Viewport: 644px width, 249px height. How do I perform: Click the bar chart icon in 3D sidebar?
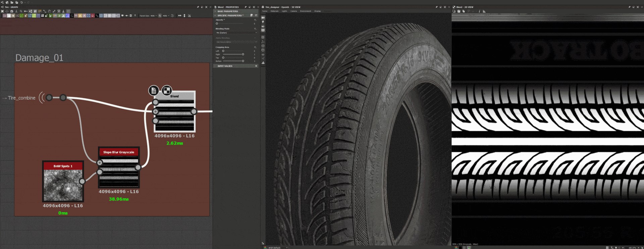263,63
